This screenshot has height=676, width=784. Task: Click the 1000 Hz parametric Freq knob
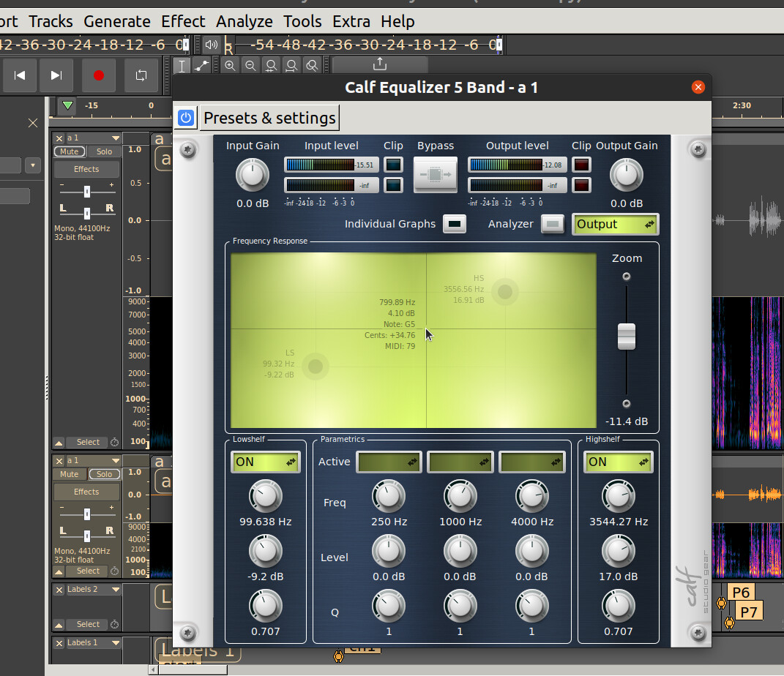[460, 497]
